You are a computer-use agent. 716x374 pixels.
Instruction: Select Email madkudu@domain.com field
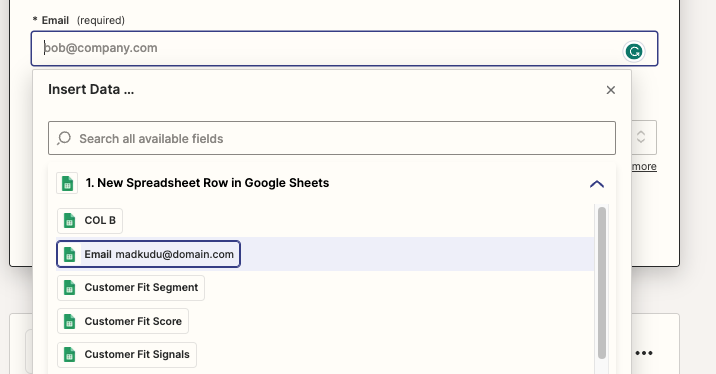point(148,254)
